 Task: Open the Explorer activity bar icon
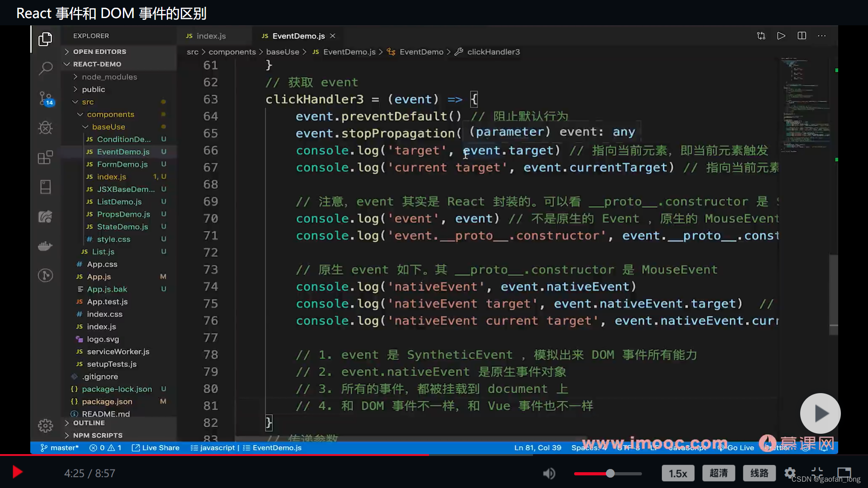click(45, 39)
